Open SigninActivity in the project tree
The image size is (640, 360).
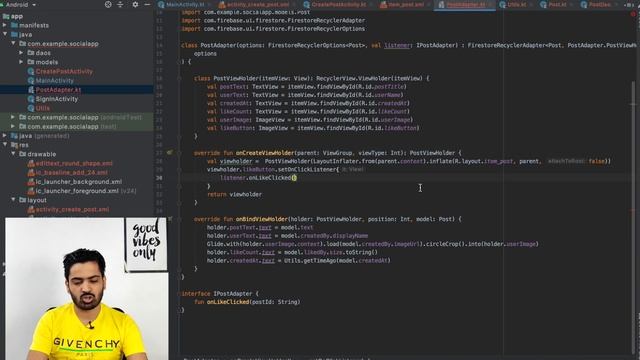57,99
